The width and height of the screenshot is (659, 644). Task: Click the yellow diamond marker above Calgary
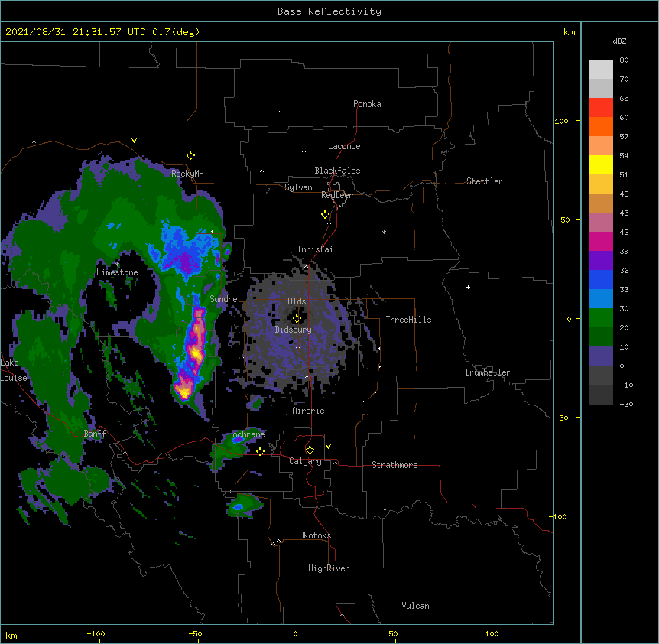310,450
